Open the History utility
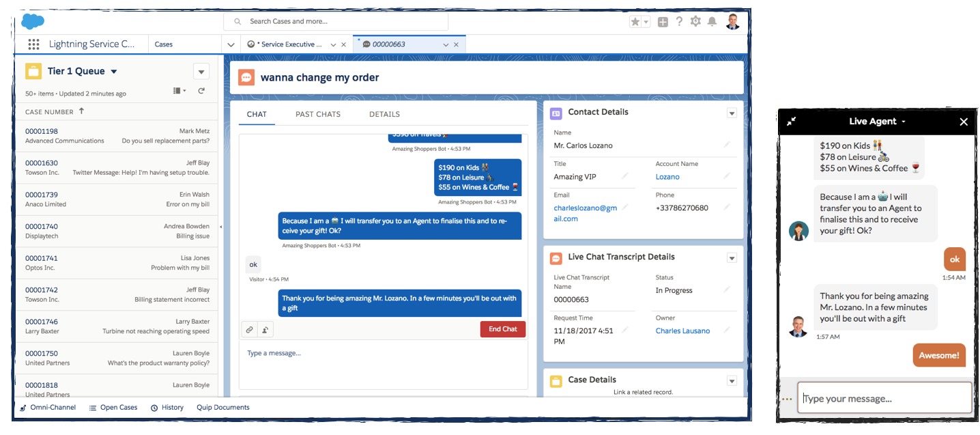 pos(167,408)
